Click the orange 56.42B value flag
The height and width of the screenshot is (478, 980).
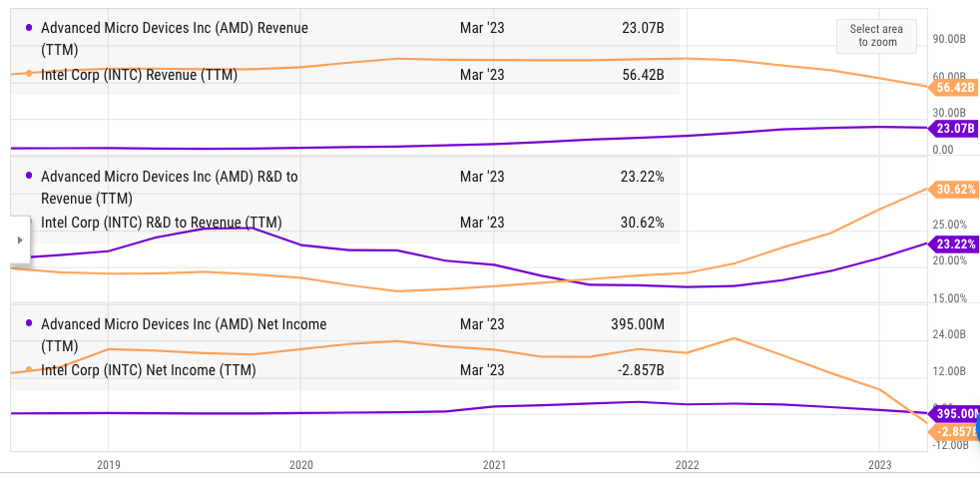pos(954,88)
